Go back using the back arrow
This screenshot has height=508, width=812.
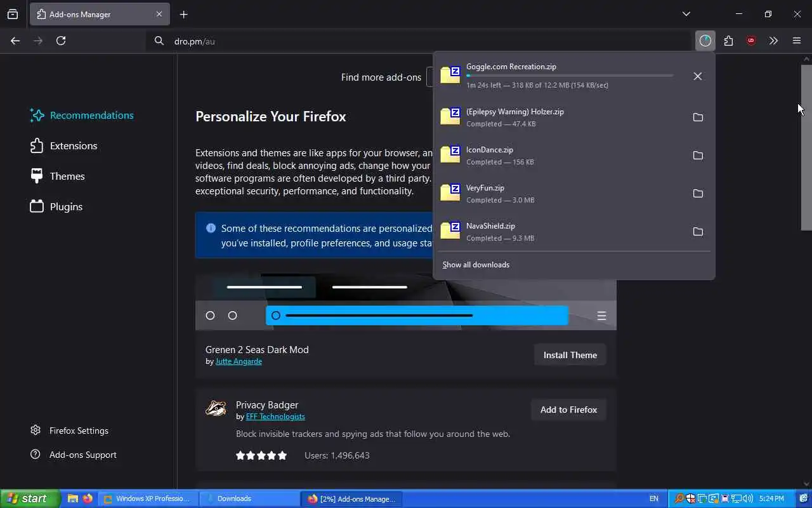click(x=15, y=41)
